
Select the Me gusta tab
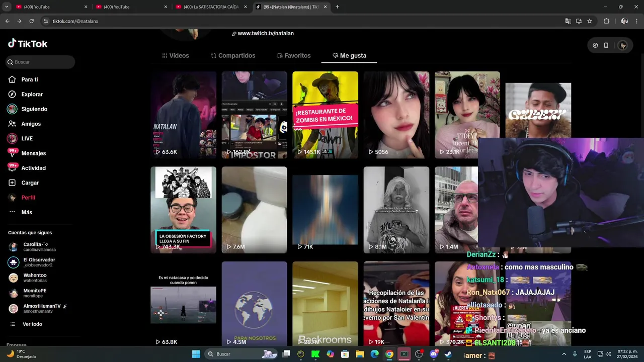(x=349, y=55)
